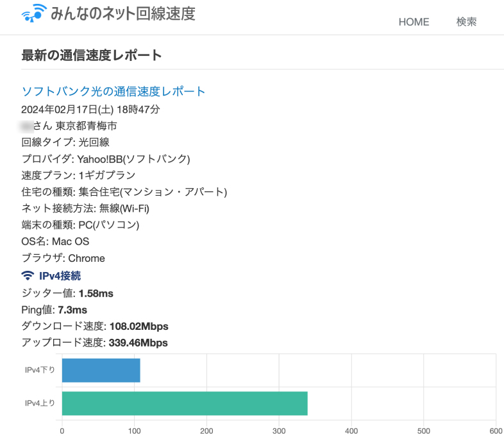Image resolution: width=504 pixels, height=437 pixels.
Task: Click the ブラウザ: Chrome line
Action: coord(63,258)
